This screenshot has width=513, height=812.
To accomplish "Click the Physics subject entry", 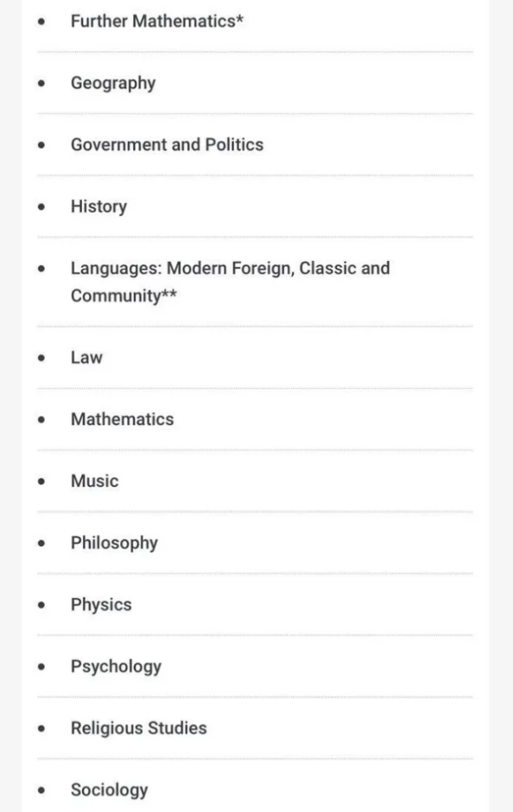I will pos(101,605).
